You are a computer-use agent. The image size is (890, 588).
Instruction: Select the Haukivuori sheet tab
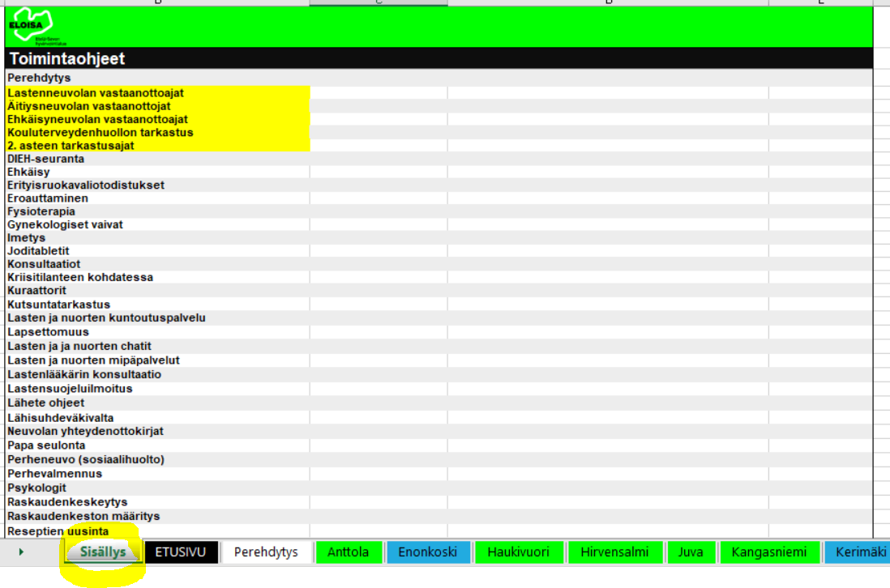(x=518, y=552)
